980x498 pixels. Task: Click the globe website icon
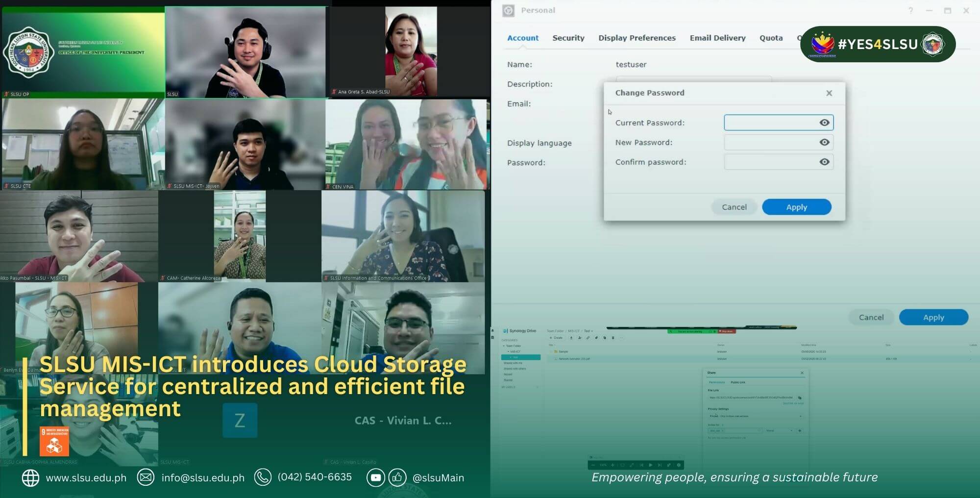(x=30, y=477)
